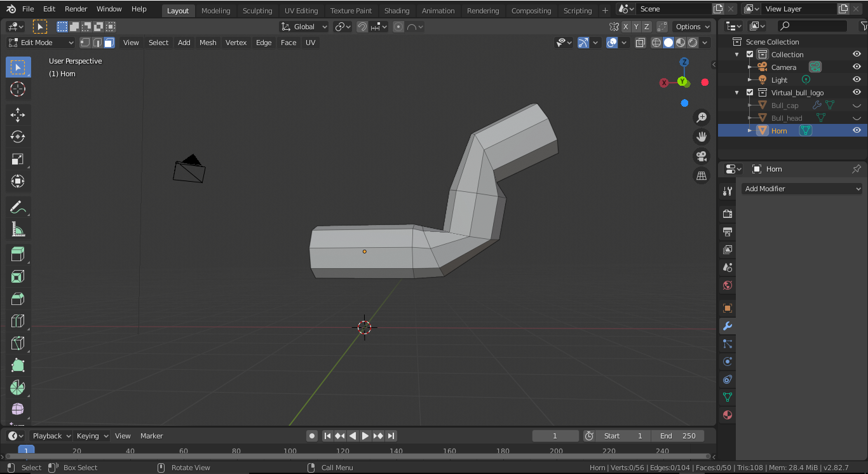868x474 pixels.
Task: Select the Transform tool
Action: [18, 181]
